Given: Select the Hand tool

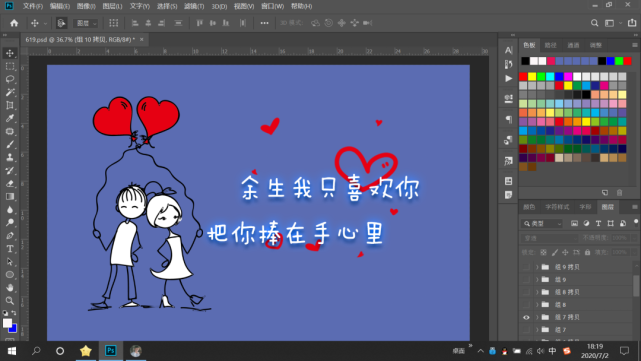Looking at the screenshot, I should click(x=10, y=288).
